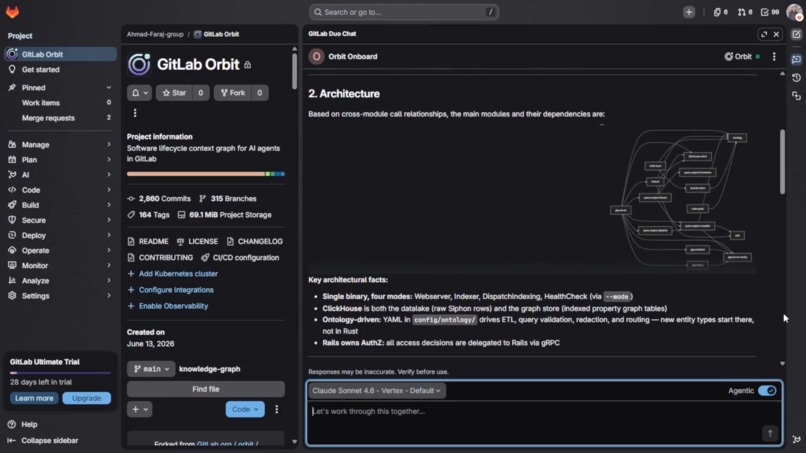Open Orbit Onboard chat options menu
Image resolution: width=806 pixels, height=453 pixels.
774,57
